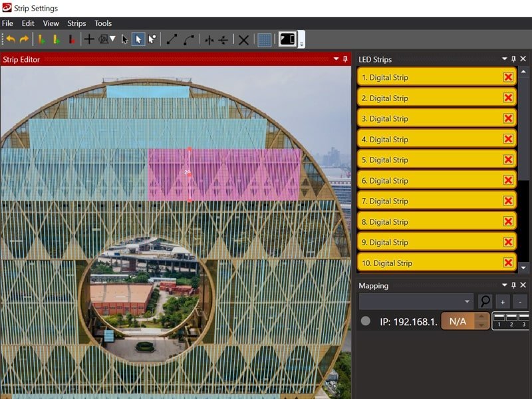Delete 1. Digital Strip with red X
Image resolution: width=532 pixels, height=399 pixels.
508,77
